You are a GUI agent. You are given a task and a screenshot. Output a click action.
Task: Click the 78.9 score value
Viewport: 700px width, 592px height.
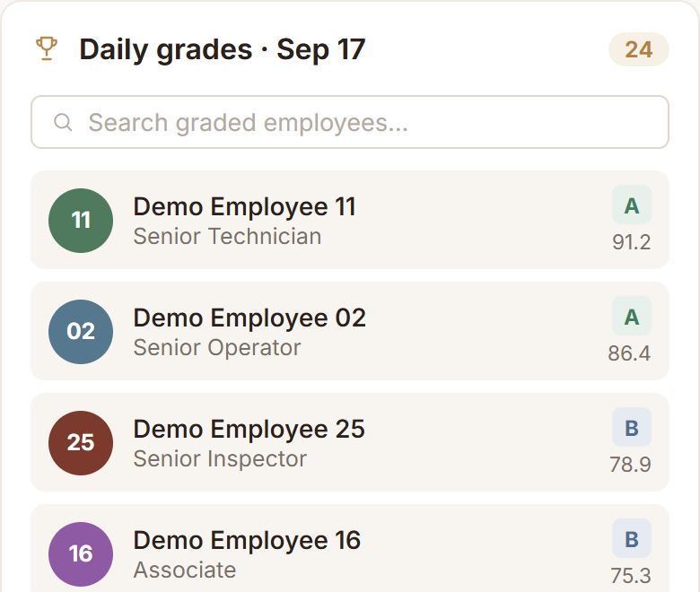pos(630,465)
